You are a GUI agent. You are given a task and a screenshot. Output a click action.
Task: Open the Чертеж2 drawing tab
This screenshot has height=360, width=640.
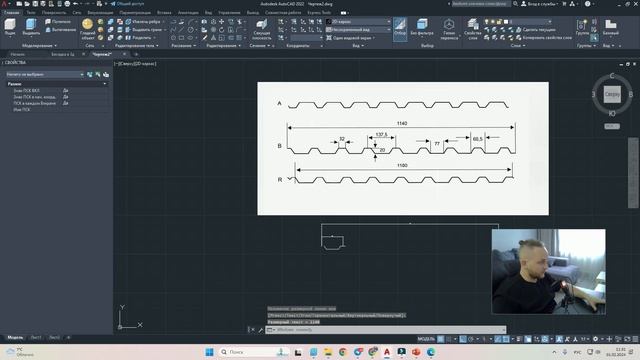pos(102,54)
